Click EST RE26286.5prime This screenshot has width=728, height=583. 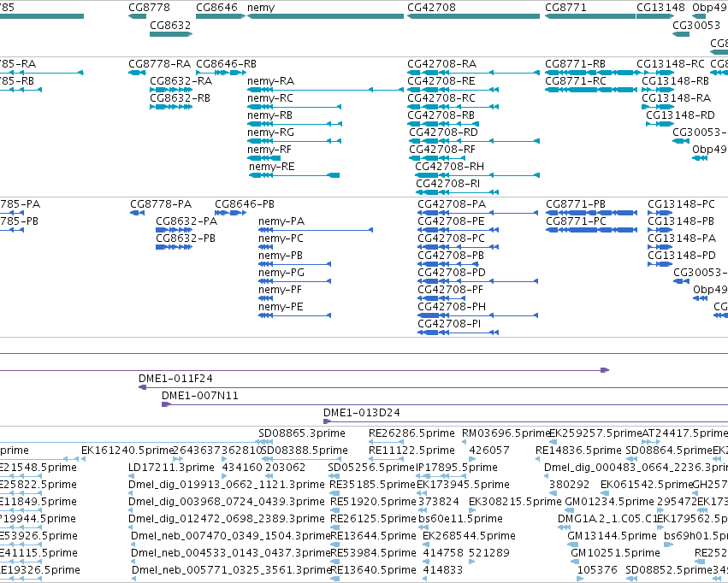(x=411, y=433)
